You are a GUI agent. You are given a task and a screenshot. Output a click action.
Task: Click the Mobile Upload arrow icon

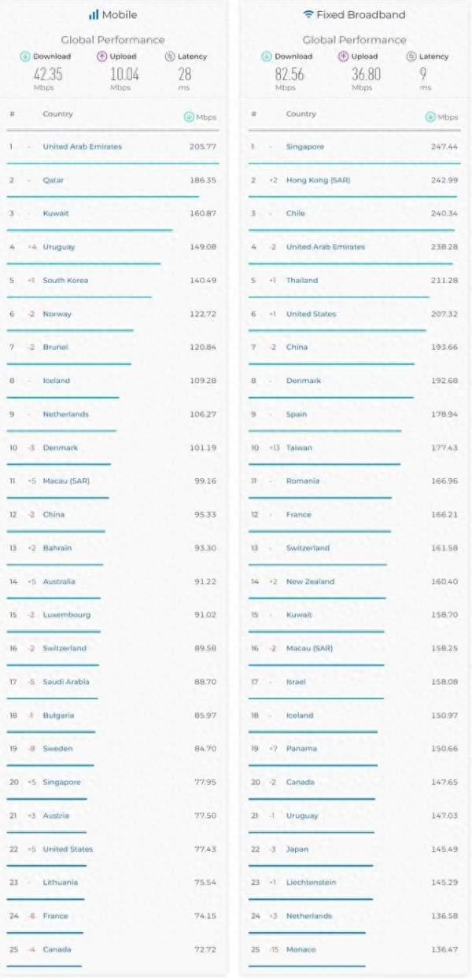pos(101,57)
